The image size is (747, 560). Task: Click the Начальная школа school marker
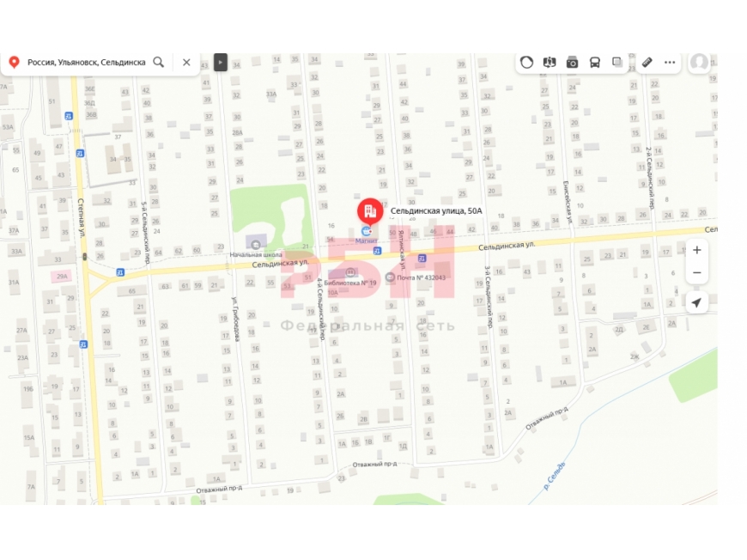click(256, 245)
